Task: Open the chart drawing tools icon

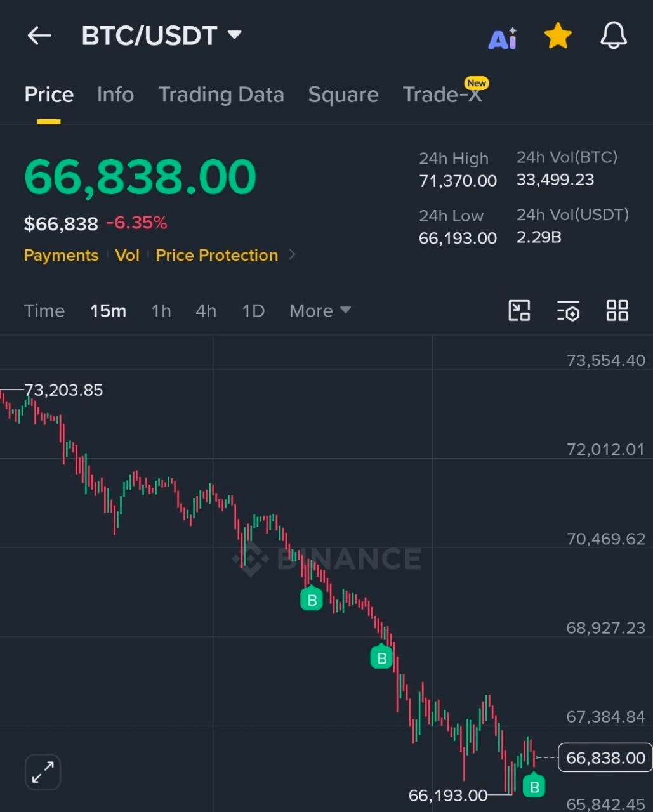Action: (520, 310)
